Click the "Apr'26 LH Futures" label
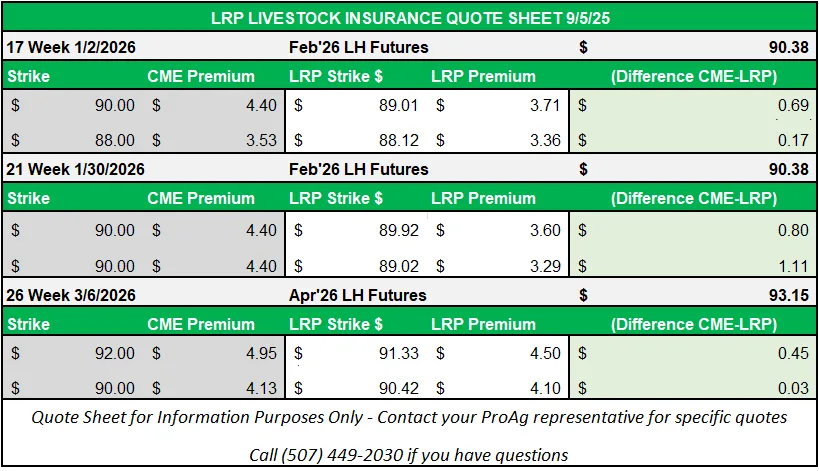 tap(357, 295)
